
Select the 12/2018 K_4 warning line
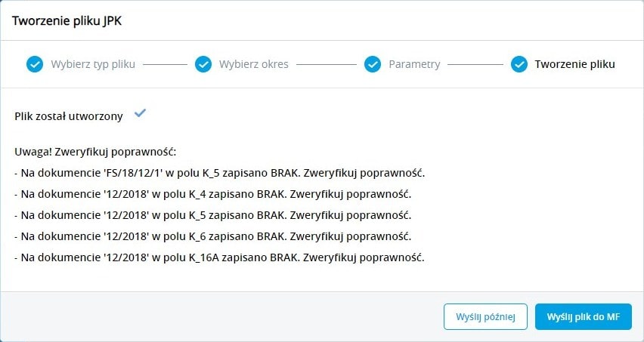(212, 193)
